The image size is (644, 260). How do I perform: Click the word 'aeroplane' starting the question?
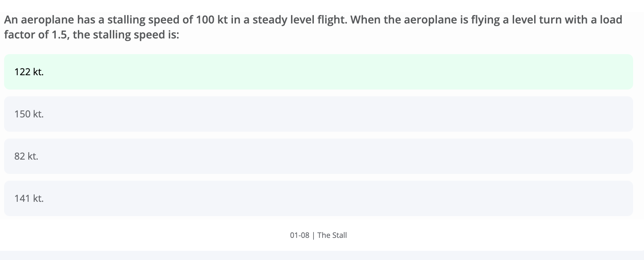tap(47, 20)
